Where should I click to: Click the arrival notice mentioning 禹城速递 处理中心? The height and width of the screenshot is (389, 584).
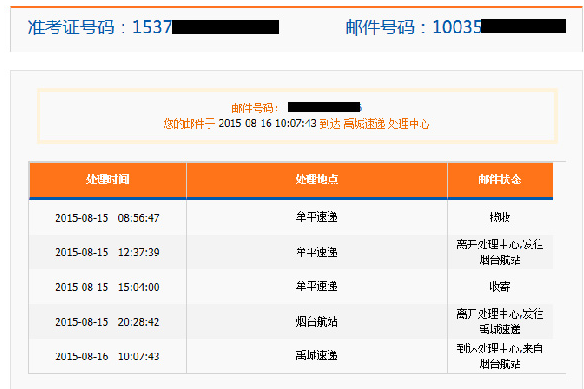click(x=296, y=123)
